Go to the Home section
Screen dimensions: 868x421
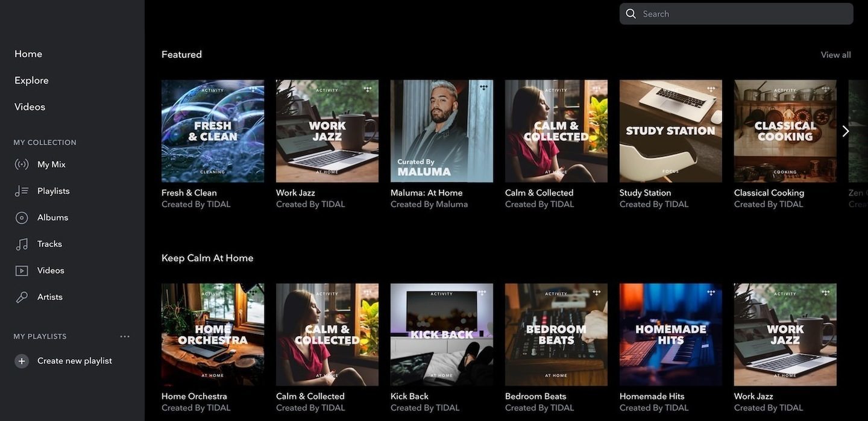tap(28, 54)
